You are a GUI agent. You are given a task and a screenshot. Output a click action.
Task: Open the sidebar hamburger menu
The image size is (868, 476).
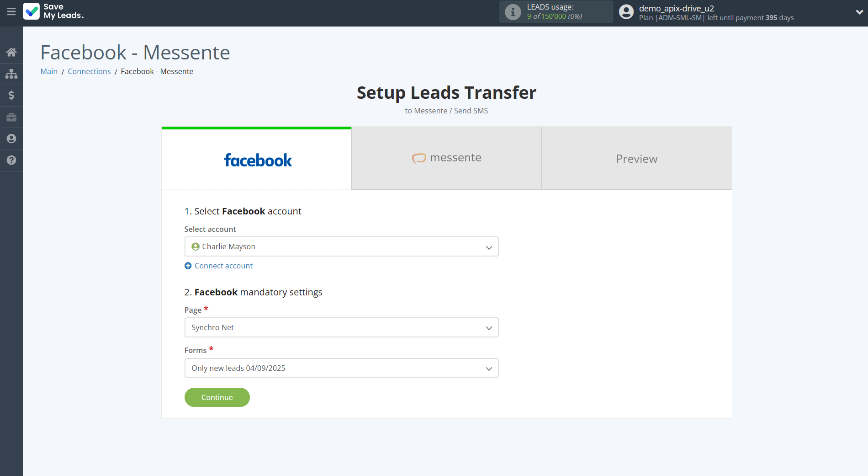tap(11, 12)
